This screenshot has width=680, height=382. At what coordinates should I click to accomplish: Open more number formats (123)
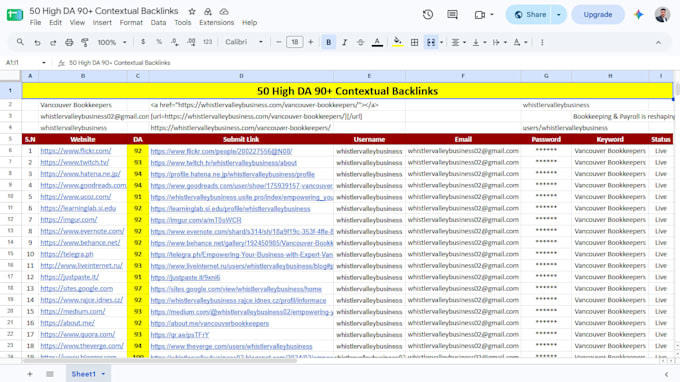pos(207,42)
